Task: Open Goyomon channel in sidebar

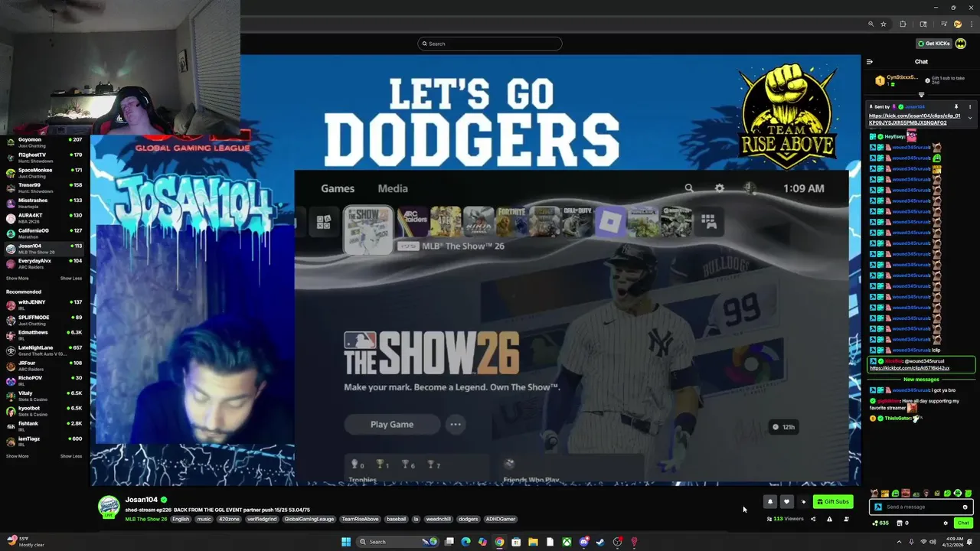Action: click(44, 142)
